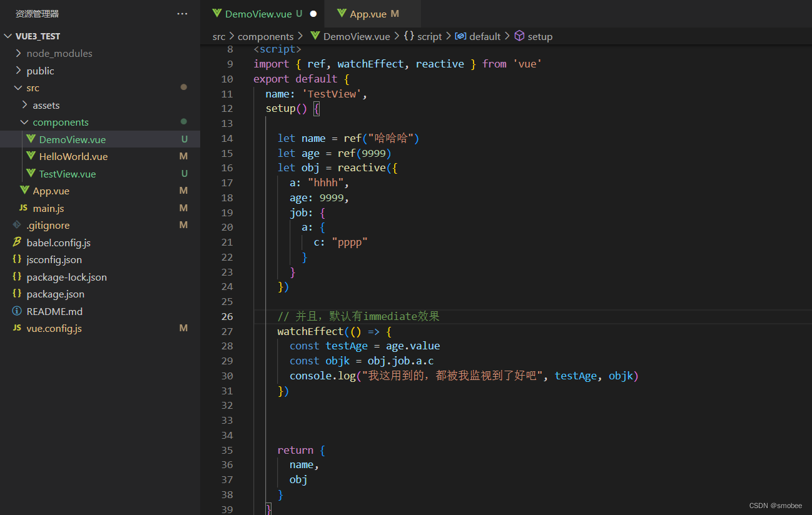Click the braces icon before script breadcrumb
The height and width of the screenshot is (515, 812).
(409, 36)
